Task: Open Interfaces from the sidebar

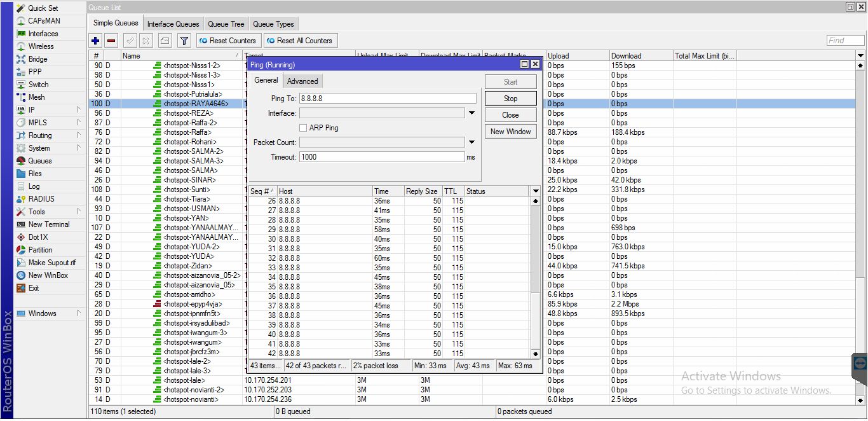Action: (43, 34)
